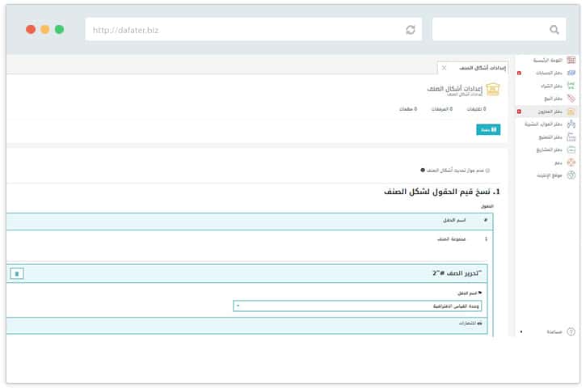The width and height of the screenshot is (586, 392).
Task: Select the item variant settings tab
Action: (x=473, y=68)
